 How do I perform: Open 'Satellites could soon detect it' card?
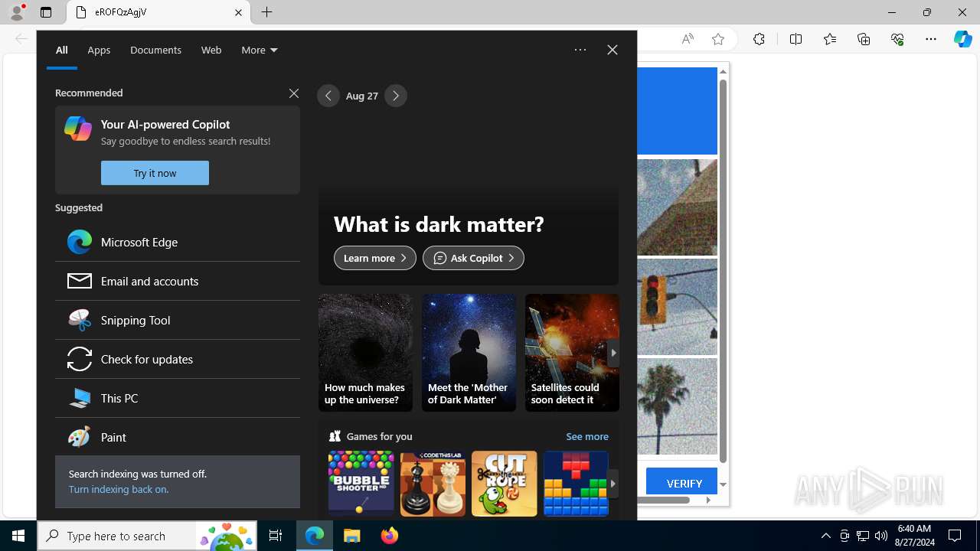[x=572, y=353]
